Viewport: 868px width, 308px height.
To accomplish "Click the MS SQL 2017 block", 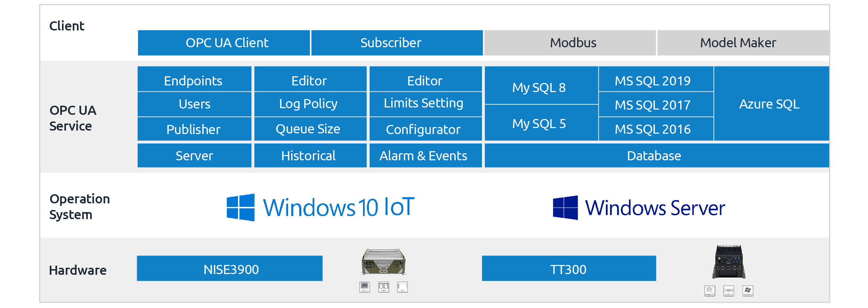I will tap(656, 104).
